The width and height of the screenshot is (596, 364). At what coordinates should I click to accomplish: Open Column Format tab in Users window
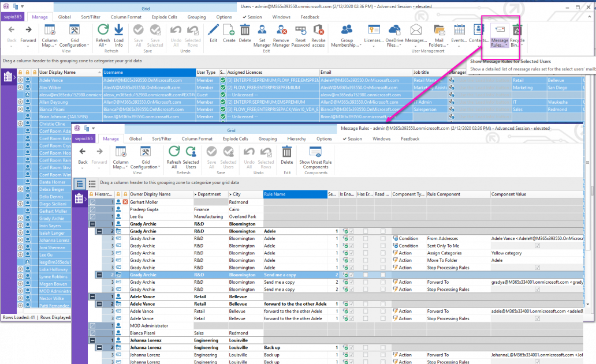tap(126, 17)
